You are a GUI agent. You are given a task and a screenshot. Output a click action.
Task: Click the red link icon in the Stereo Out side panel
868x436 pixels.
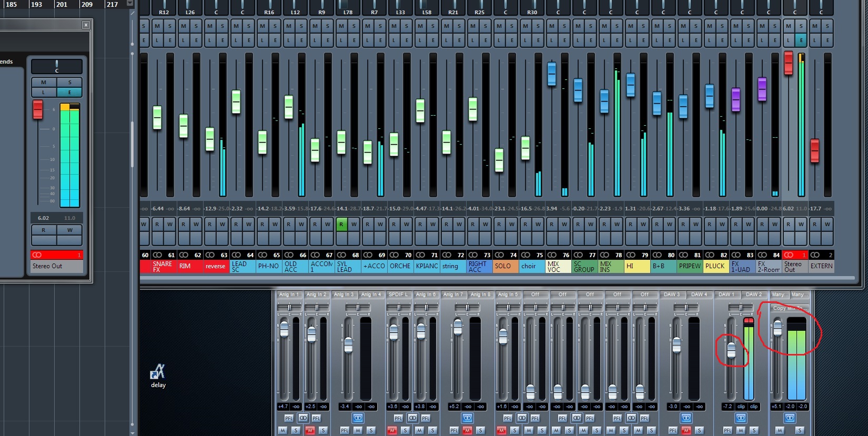click(x=37, y=255)
